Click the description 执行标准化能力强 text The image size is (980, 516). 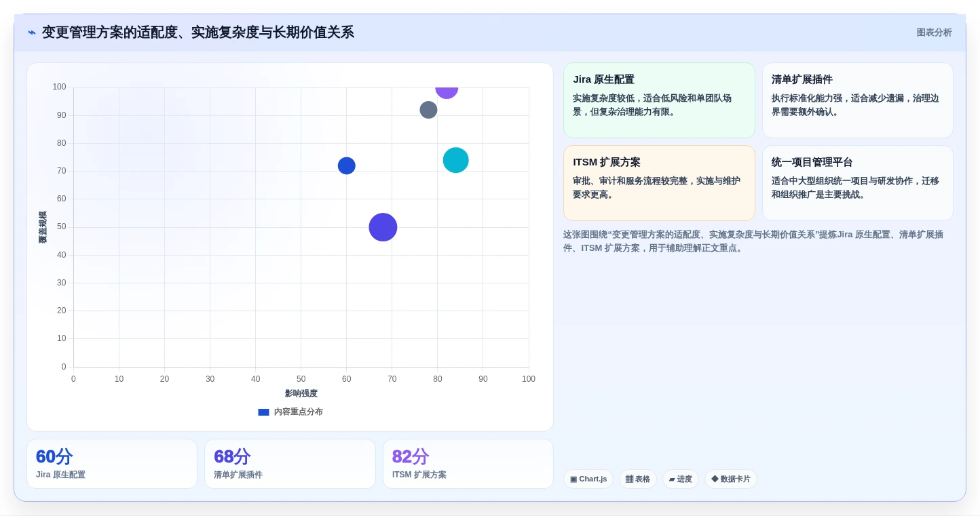(855, 105)
